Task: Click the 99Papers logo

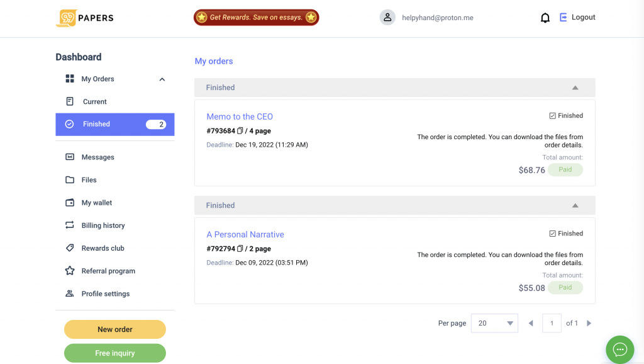Action: click(x=85, y=18)
